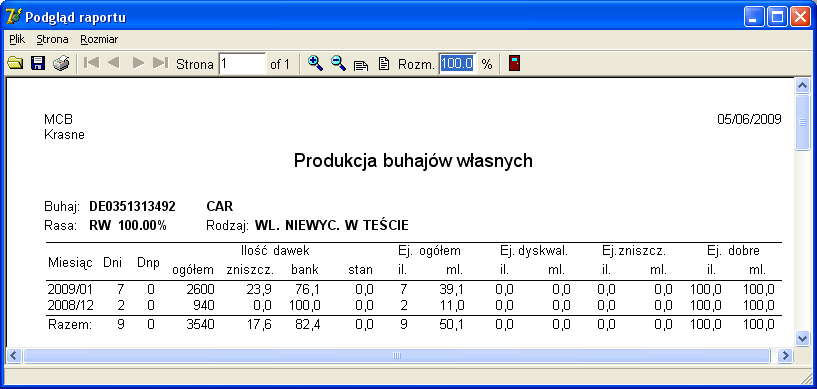Screen dimensions: 817x389
Task: Click the CAR bull name
Action: coord(219,207)
